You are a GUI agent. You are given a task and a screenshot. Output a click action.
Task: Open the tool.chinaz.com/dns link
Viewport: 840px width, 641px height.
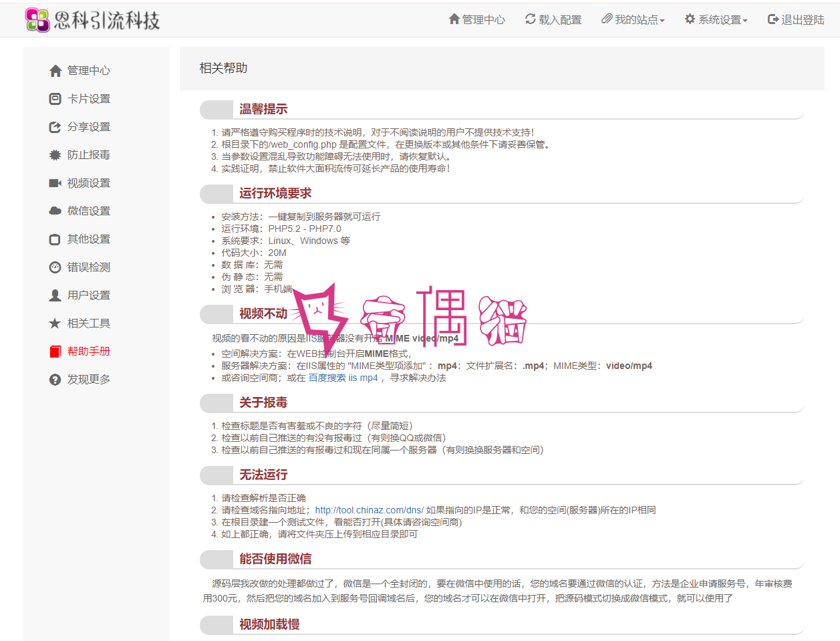(x=369, y=511)
